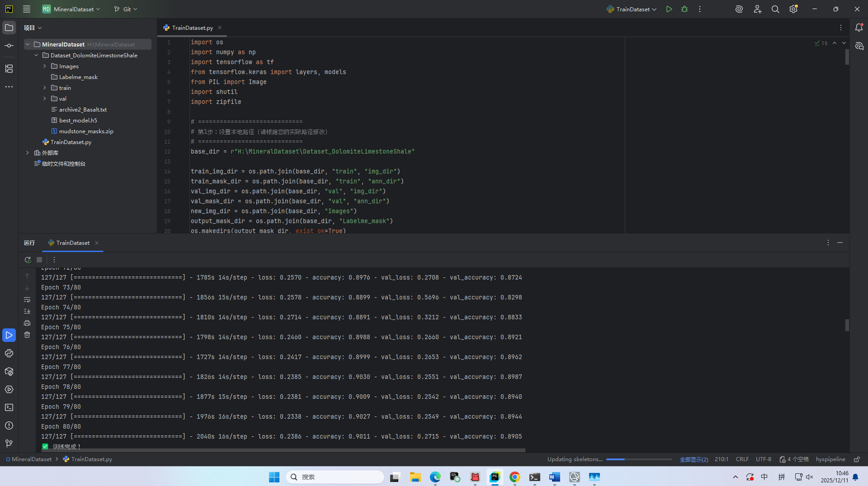This screenshot has width=868, height=486.
Task: Open the Terminal tool window
Action: [9, 407]
